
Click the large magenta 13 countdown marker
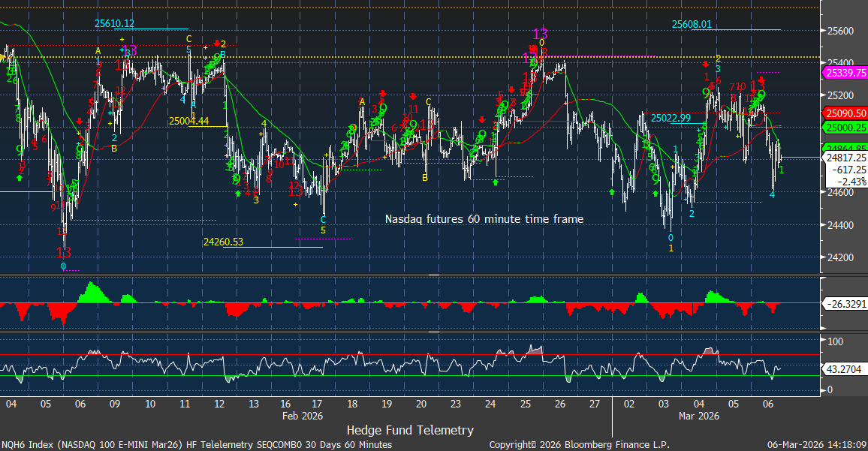click(540, 34)
